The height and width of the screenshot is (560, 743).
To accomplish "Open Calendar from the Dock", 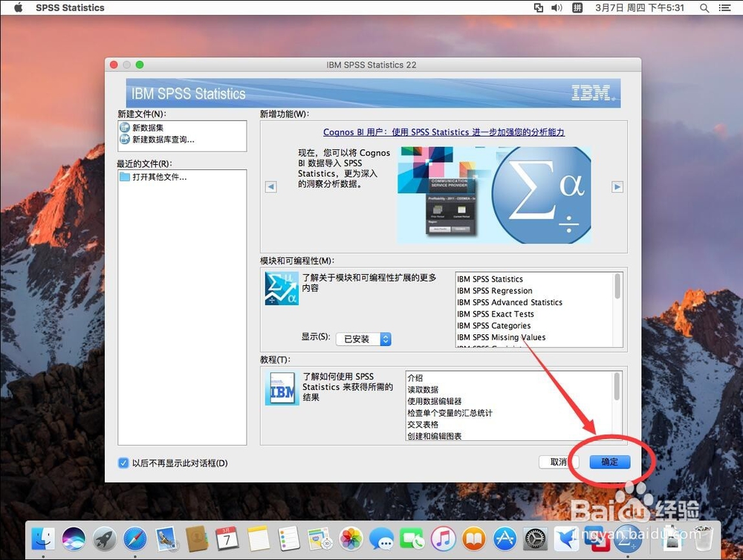I will (x=227, y=538).
